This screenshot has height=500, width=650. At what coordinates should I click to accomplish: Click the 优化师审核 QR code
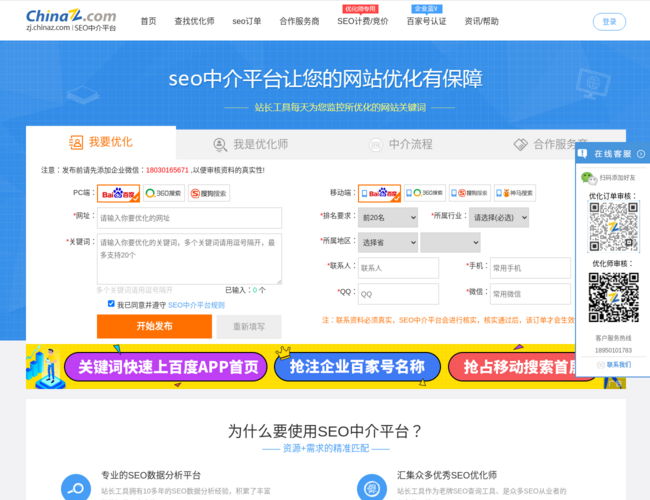pyautogui.click(x=614, y=297)
